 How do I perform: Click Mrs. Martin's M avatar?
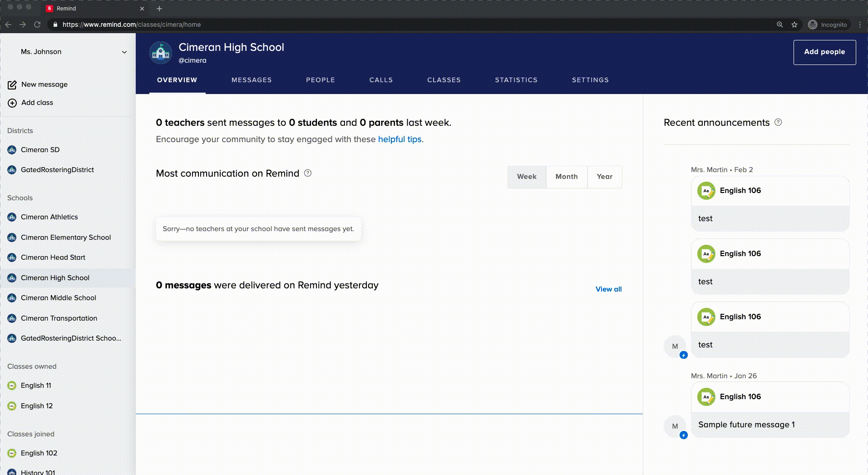pos(675,346)
